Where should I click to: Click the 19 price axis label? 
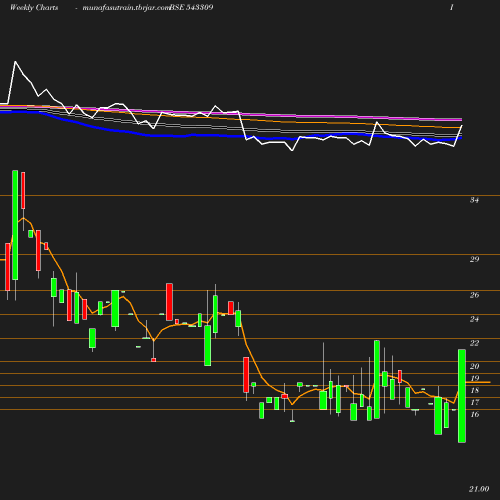coord(474,378)
